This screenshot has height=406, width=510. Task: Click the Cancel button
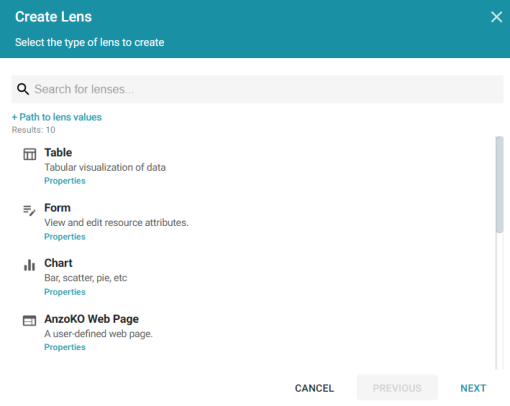click(314, 388)
